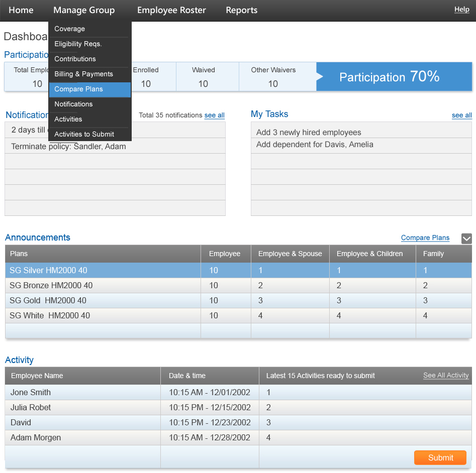Click the Participation 70% banner
476x473 pixels.
pos(394,77)
